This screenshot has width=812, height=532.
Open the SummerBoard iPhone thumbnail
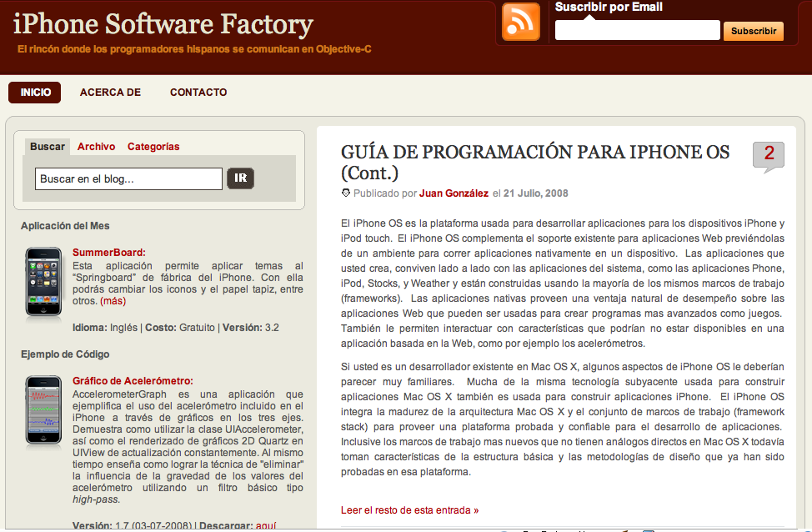(43, 282)
